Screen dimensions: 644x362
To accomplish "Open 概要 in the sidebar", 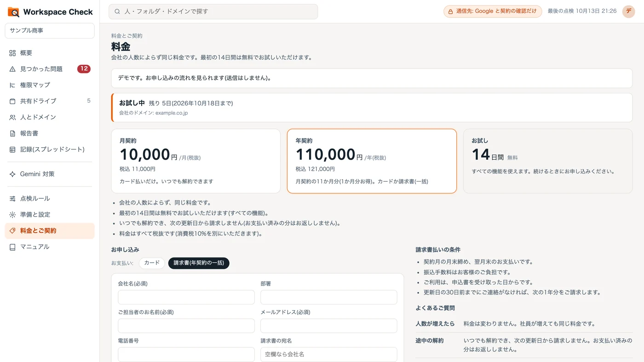I will tap(50, 53).
